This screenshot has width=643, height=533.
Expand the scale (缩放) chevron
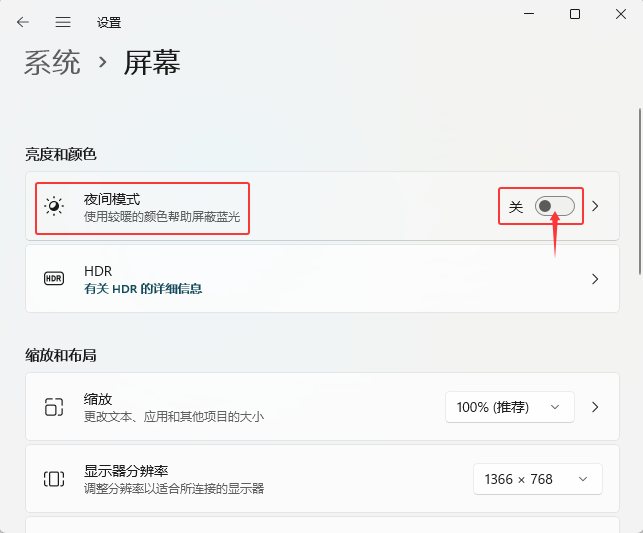(595, 407)
